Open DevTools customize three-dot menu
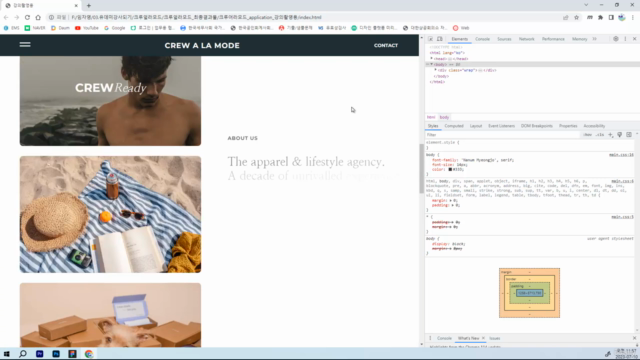640x360 pixels. pos(625,39)
